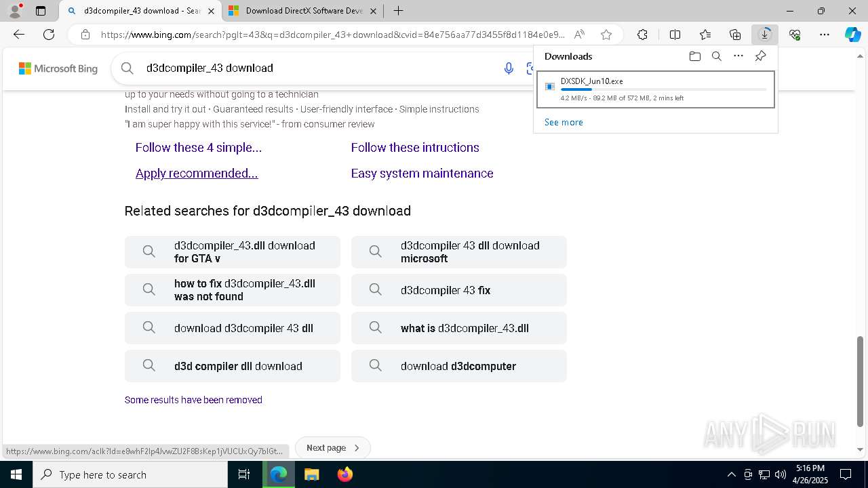Search d3dcompiler 43 fix
Viewport: 868px width, 488px height.
[459, 290]
